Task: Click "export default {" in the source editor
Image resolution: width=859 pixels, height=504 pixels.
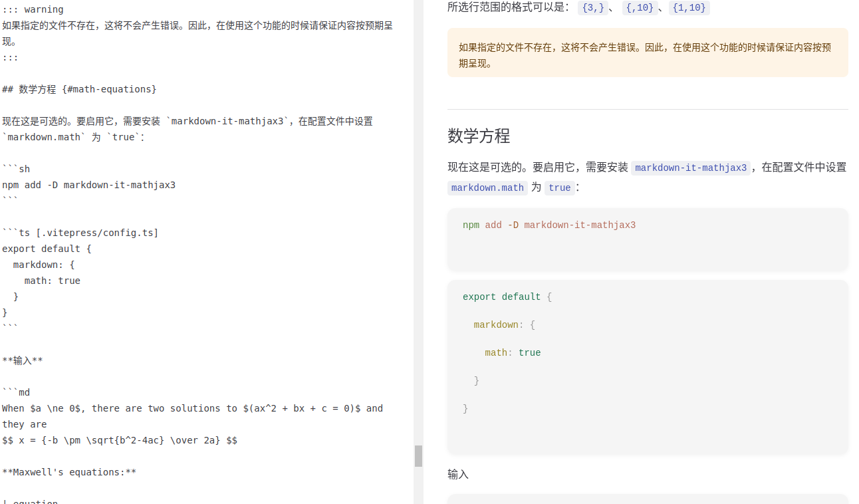Action: coord(47,249)
